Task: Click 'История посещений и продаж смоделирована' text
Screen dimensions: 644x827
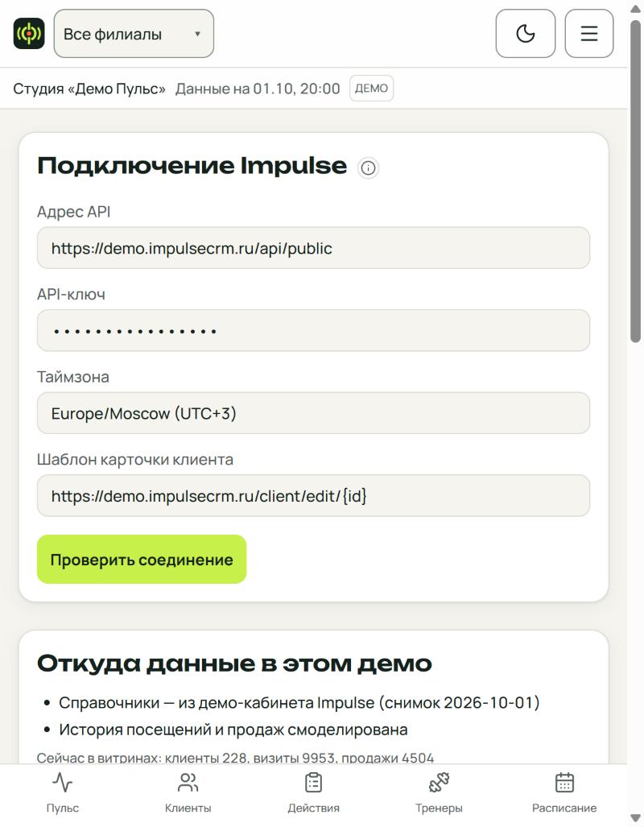Action: coord(233,730)
